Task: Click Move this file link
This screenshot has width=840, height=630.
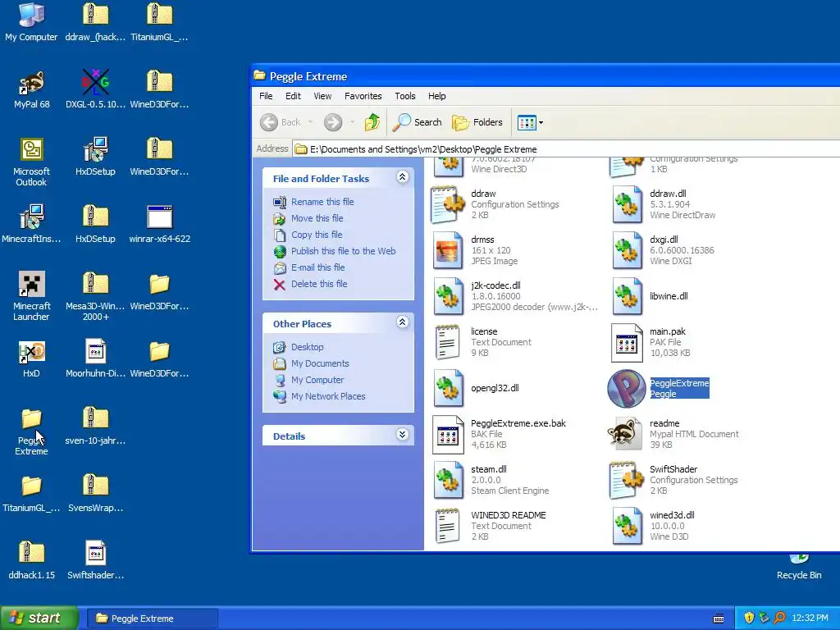Action: pyautogui.click(x=317, y=218)
